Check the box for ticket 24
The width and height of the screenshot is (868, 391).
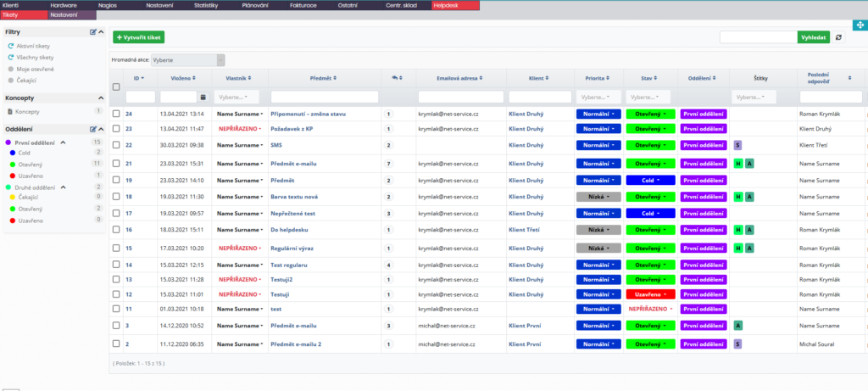(x=116, y=114)
